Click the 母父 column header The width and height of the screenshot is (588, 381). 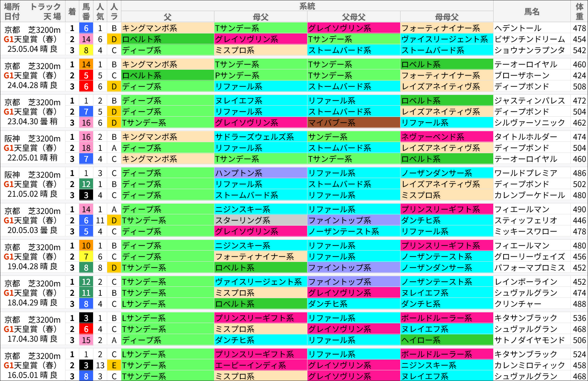click(x=260, y=16)
